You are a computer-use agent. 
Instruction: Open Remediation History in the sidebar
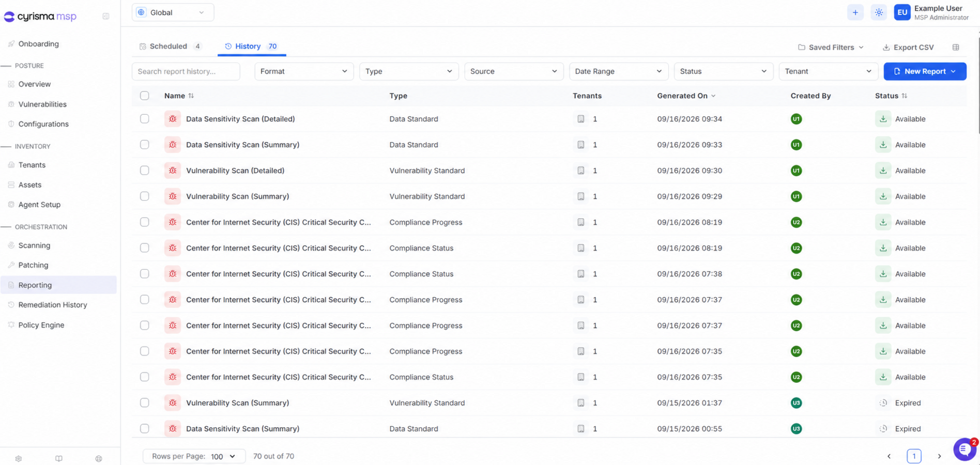[53, 305]
